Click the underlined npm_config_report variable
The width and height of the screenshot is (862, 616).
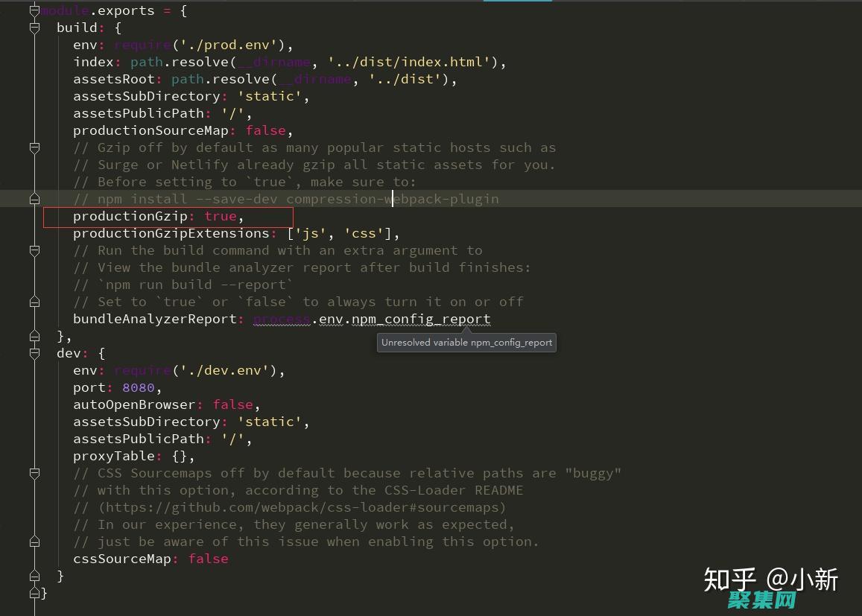[x=421, y=319]
